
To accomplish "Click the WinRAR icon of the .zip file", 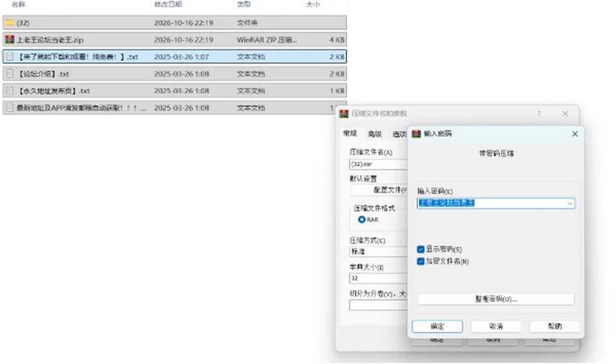I will point(10,39).
